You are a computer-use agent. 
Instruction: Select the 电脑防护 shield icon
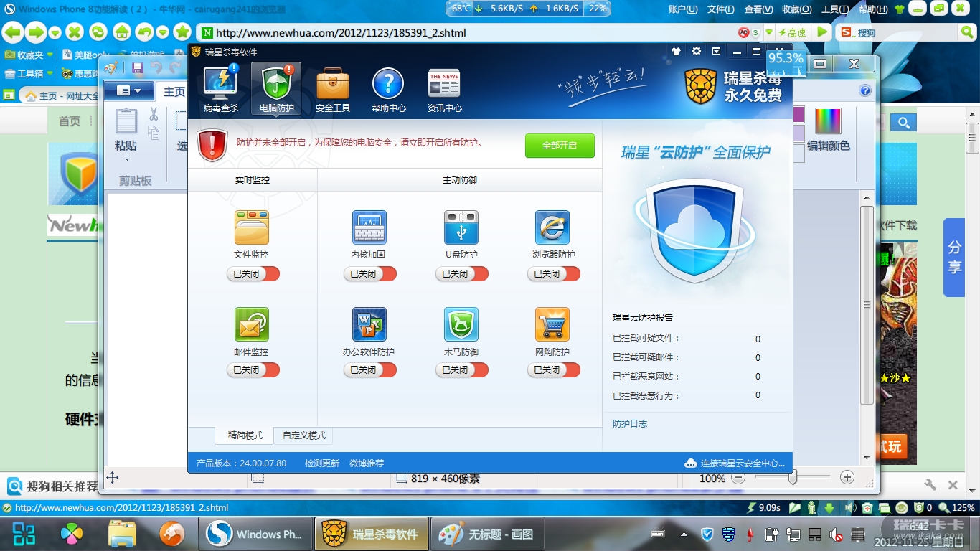point(276,83)
